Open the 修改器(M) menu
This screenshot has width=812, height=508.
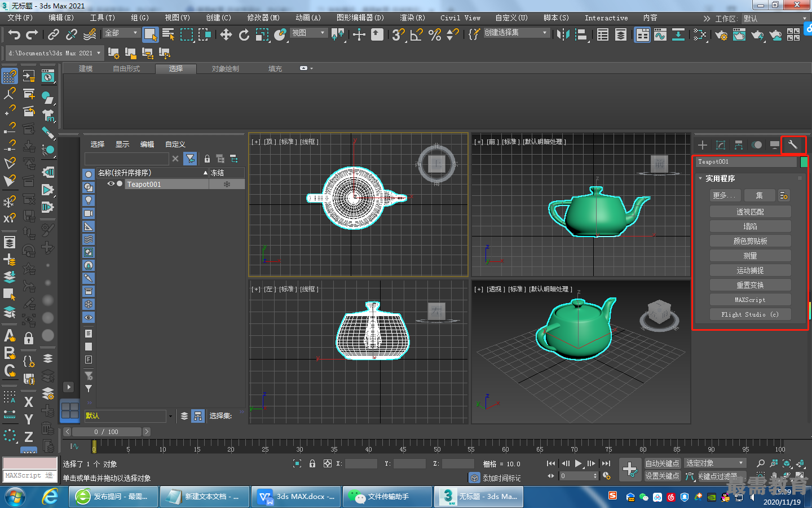click(x=263, y=18)
